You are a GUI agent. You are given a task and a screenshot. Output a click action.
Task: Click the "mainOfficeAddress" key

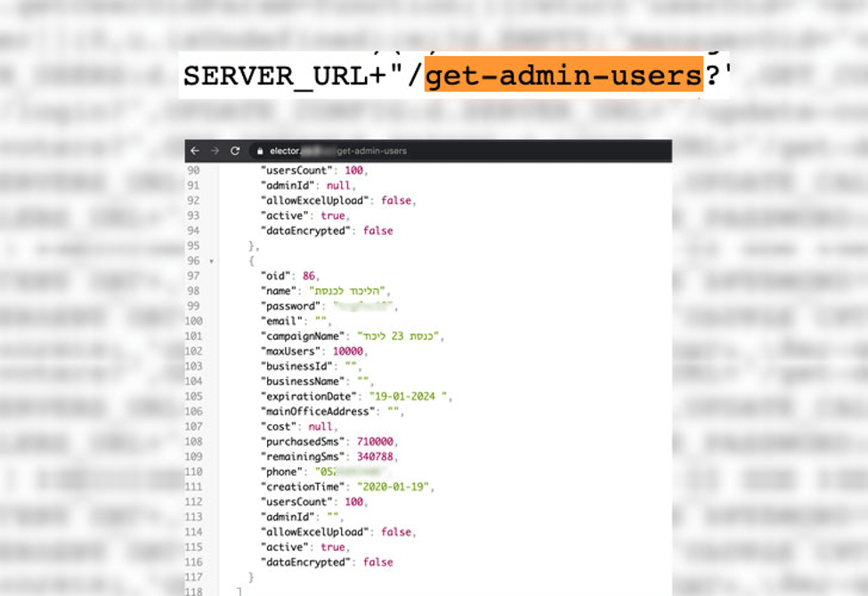pyautogui.click(x=318, y=411)
